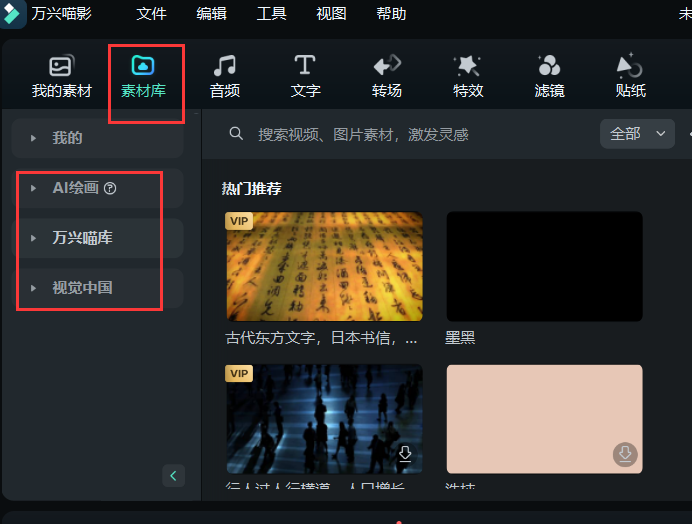Click the 古代东方文字 clip title
Image resolution: width=692 pixels, height=524 pixels.
[321, 338]
